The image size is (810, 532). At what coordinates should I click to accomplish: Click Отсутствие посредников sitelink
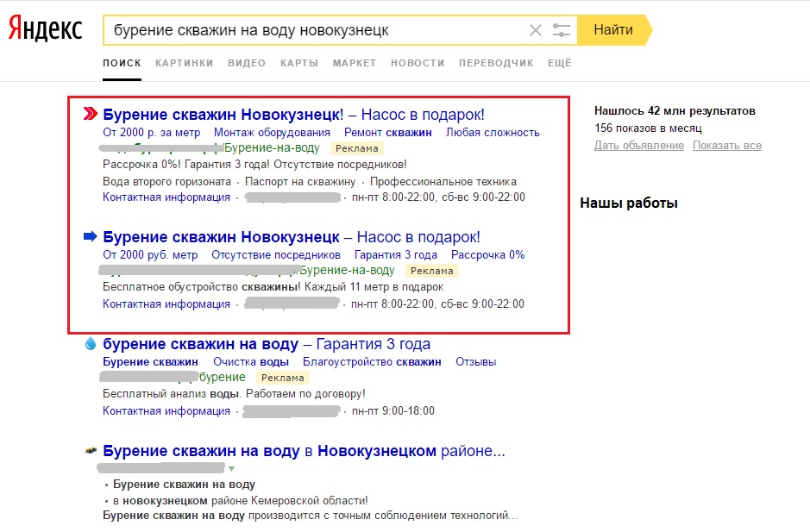[276, 255]
